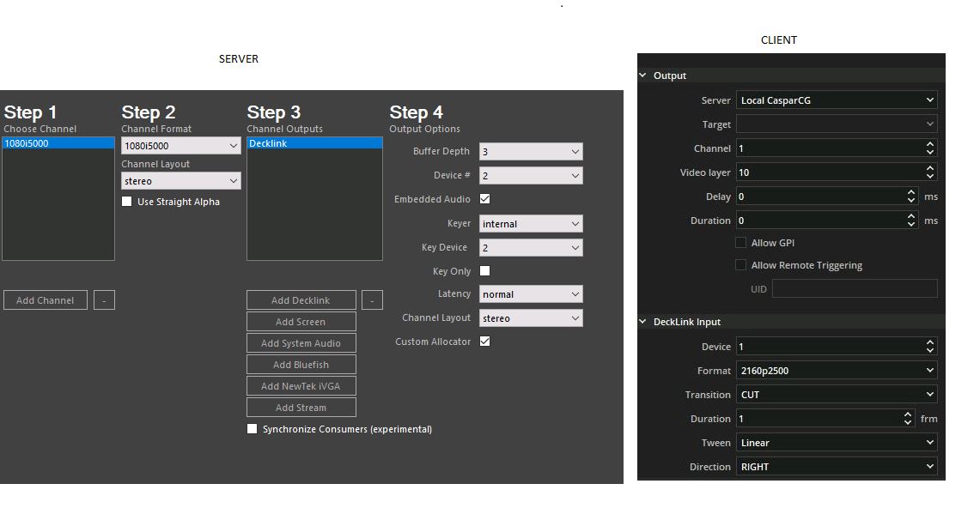
Task: Open the Key Device dropdown
Action: pos(531,248)
